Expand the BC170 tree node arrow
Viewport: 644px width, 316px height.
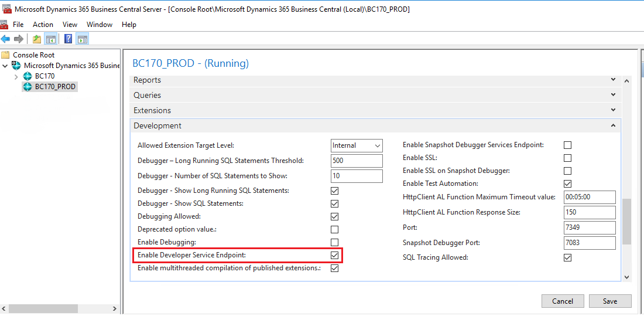[x=16, y=76]
